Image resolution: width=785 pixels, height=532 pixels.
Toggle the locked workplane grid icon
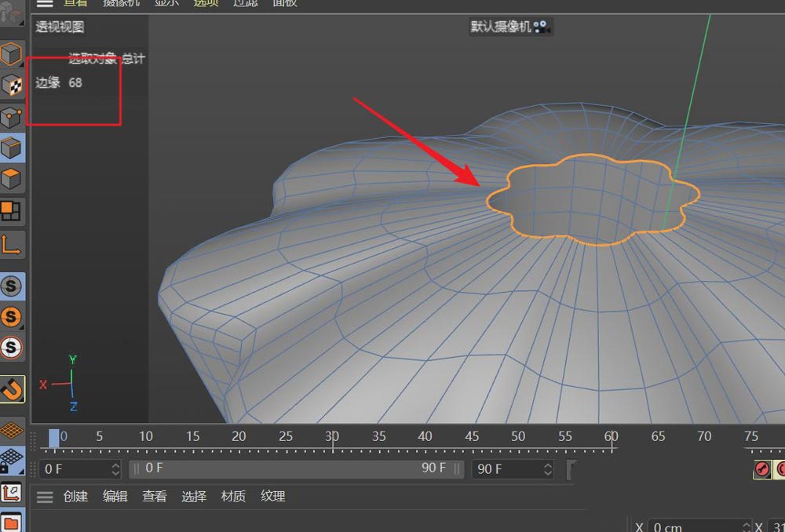tap(12, 460)
